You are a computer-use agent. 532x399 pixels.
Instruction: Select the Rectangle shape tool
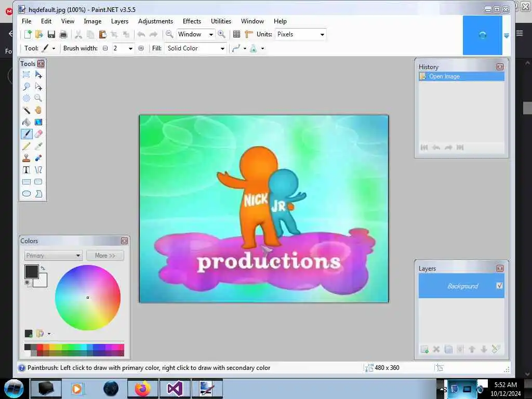click(26, 182)
